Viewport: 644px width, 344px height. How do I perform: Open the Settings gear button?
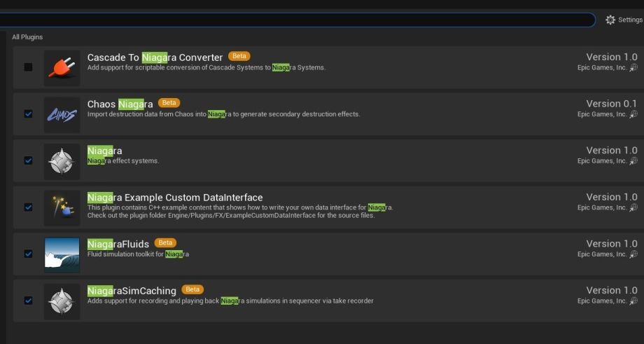[624, 20]
